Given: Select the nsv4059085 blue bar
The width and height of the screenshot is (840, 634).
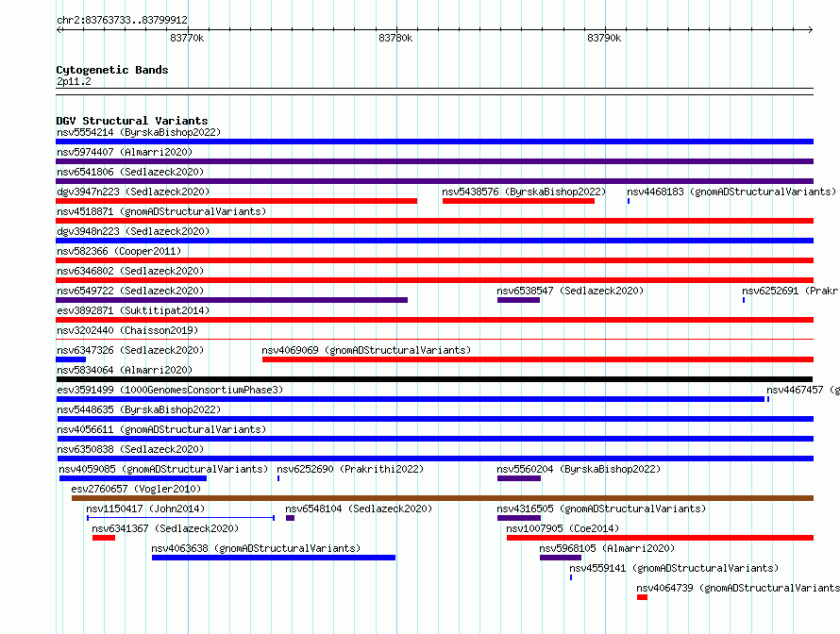Looking at the screenshot, I should tap(133, 478).
